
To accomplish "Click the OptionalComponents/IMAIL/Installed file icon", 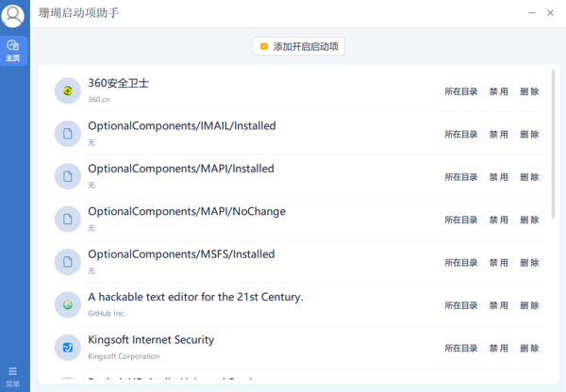I will 67,134.
